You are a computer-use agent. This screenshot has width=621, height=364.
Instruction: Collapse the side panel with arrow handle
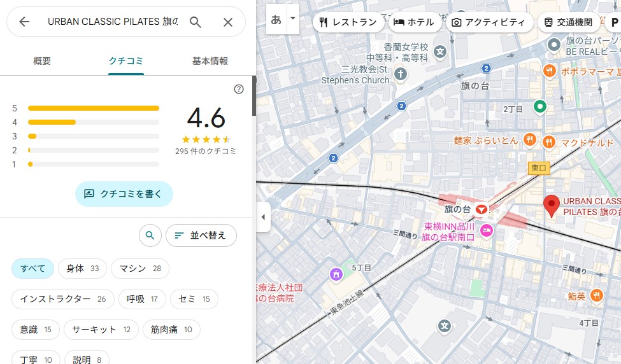tap(263, 218)
